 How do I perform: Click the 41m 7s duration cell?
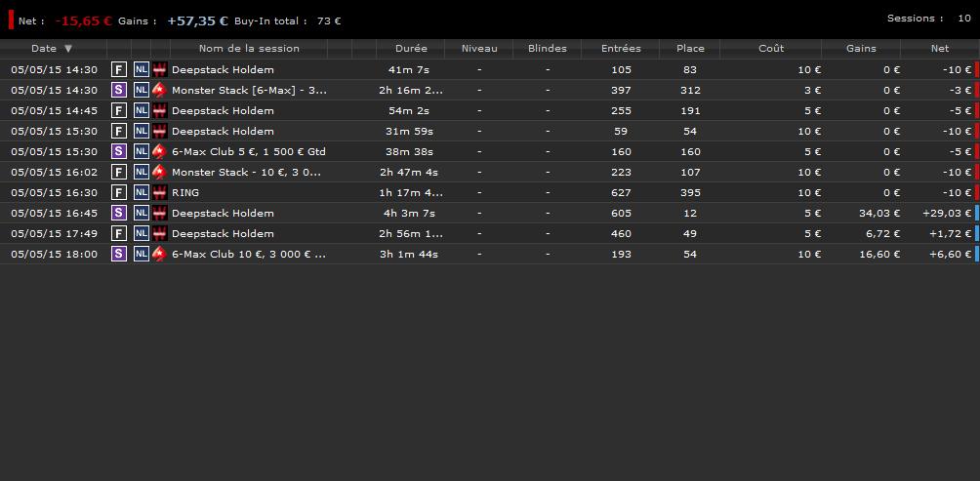pyautogui.click(x=411, y=69)
